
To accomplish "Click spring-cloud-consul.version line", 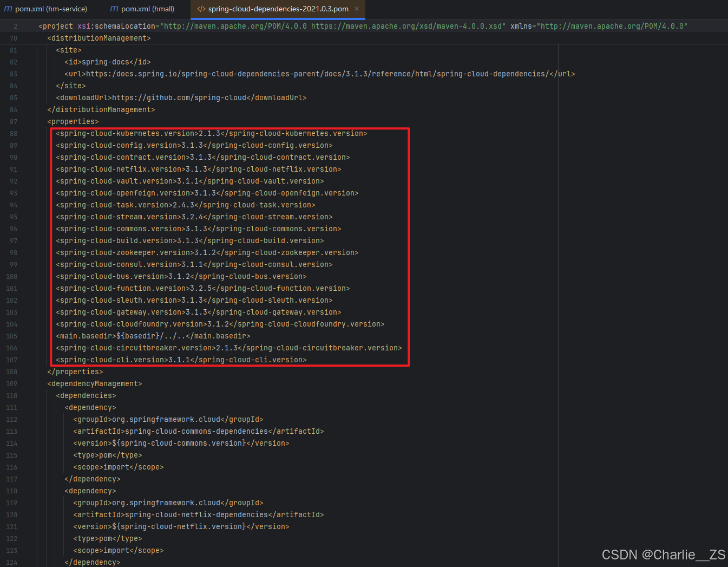I will pos(194,264).
